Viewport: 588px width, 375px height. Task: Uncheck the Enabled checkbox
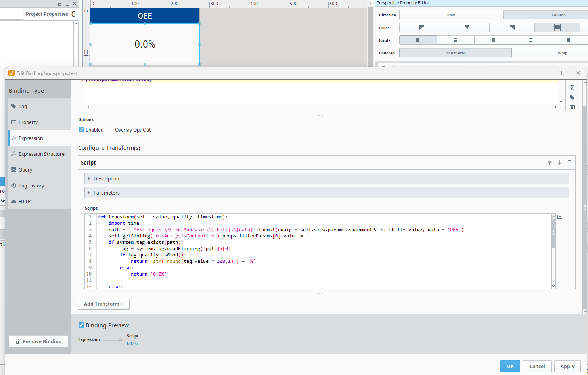click(x=81, y=130)
